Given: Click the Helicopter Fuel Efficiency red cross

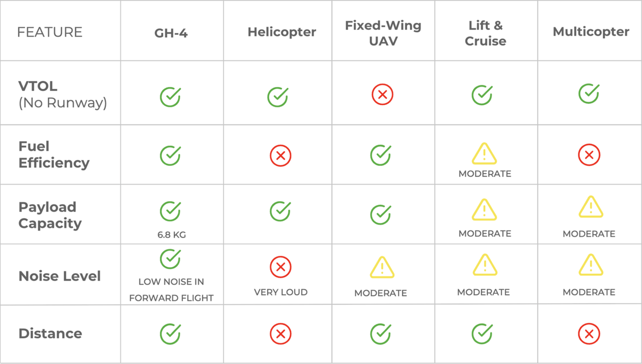Looking at the screenshot, I should click(x=280, y=156).
